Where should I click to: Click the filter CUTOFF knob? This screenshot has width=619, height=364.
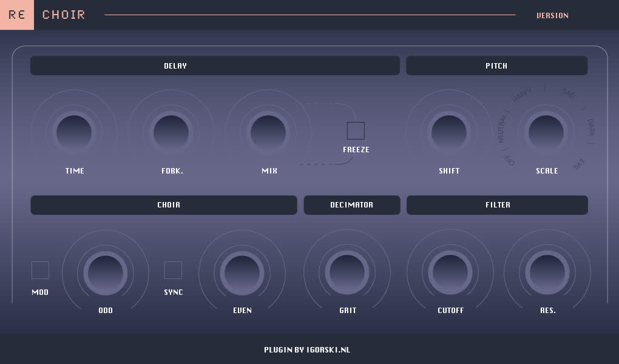(450, 272)
